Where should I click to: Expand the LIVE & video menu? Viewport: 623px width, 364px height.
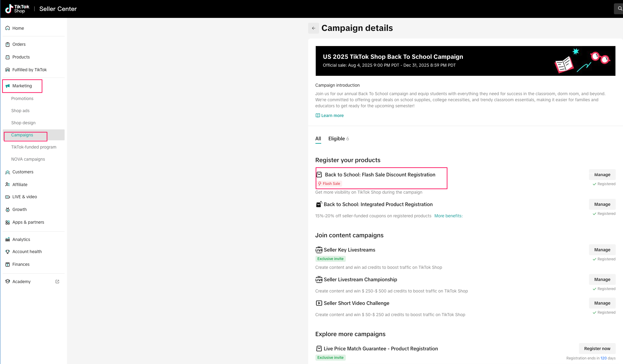[25, 197]
